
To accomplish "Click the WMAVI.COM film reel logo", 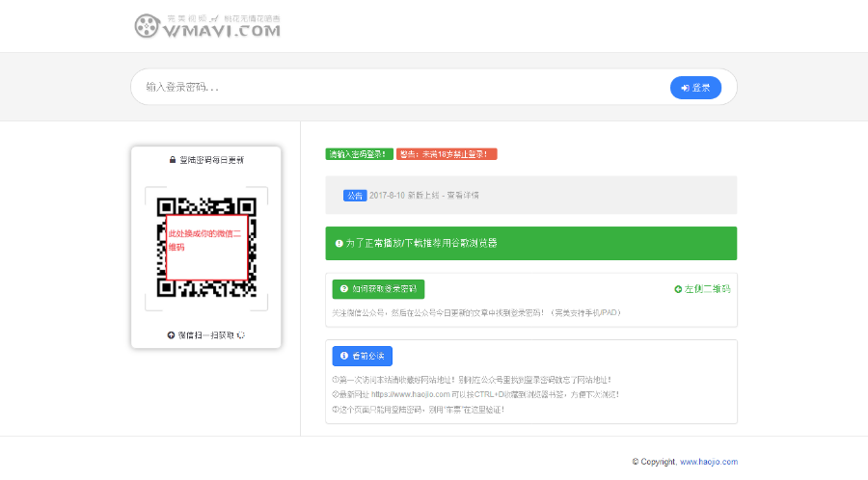I will (207, 26).
